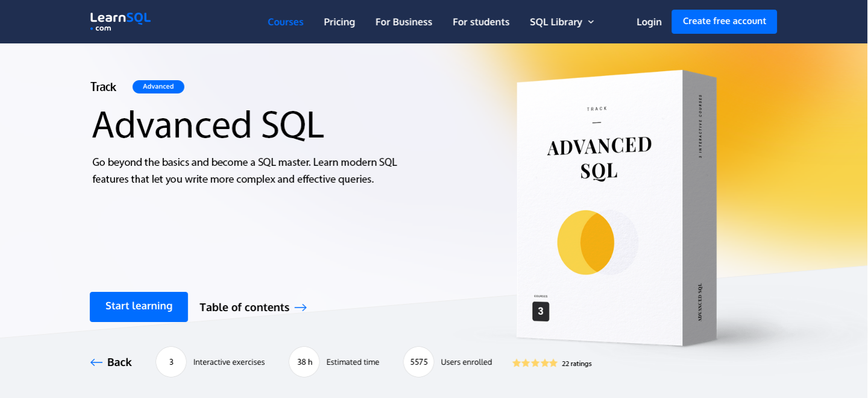Image resolution: width=868 pixels, height=398 pixels.
Task: Click the 22 ratings text
Action: click(x=577, y=364)
